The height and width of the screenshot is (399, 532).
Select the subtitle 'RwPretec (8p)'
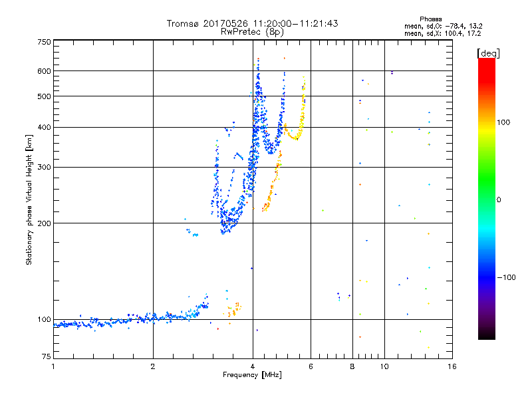click(252, 32)
